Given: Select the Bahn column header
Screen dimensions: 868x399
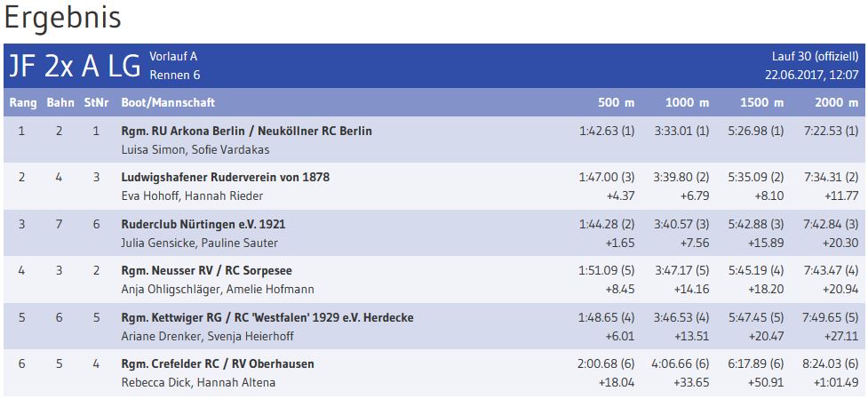Looking at the screenshot, I should (x=60, y=103).
